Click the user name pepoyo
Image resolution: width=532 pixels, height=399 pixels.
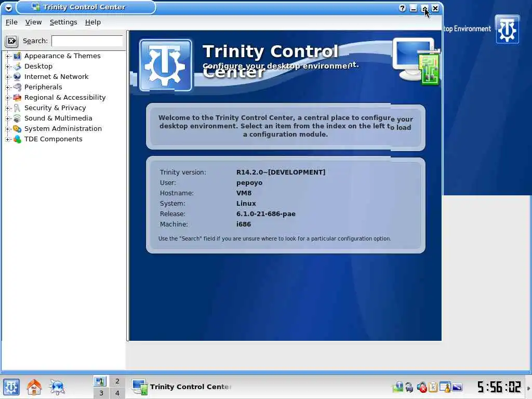click(249, 183)
